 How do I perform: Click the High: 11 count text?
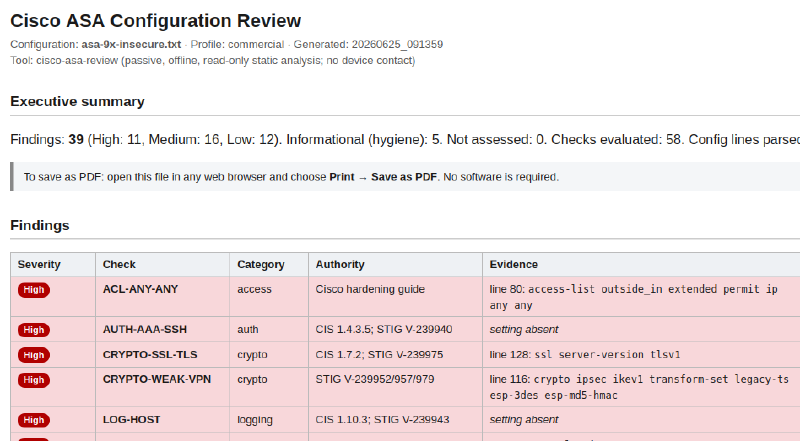pyautogui.click(x=117, y=139)
